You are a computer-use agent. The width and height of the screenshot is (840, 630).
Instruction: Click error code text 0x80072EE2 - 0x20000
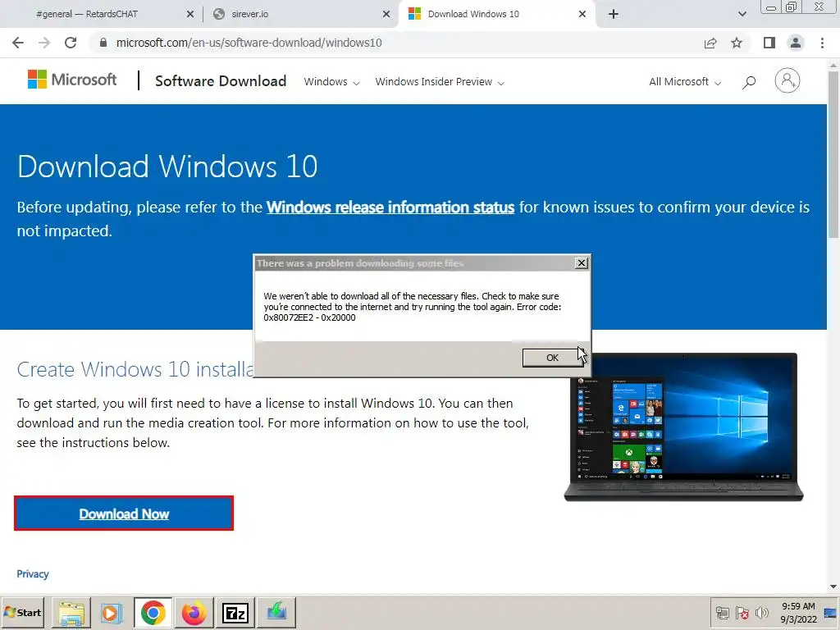[x=309, y=317]
